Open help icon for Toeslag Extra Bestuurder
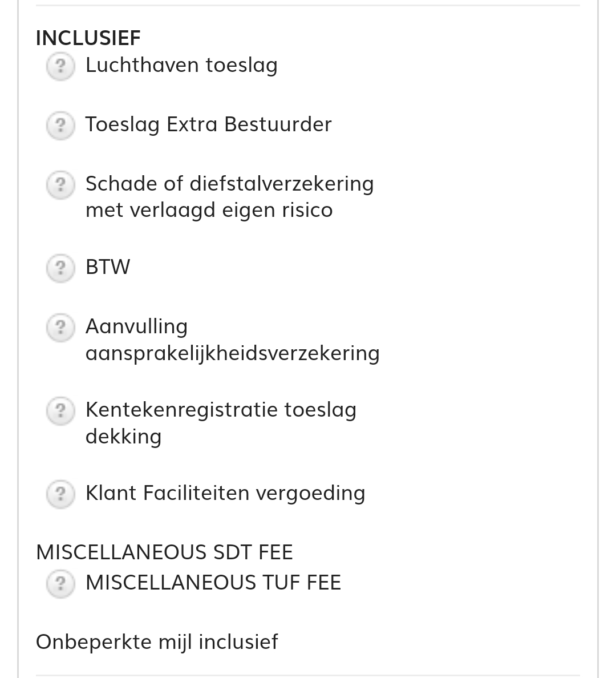Viewport: 616px width, 678px height. coord(60,126)
